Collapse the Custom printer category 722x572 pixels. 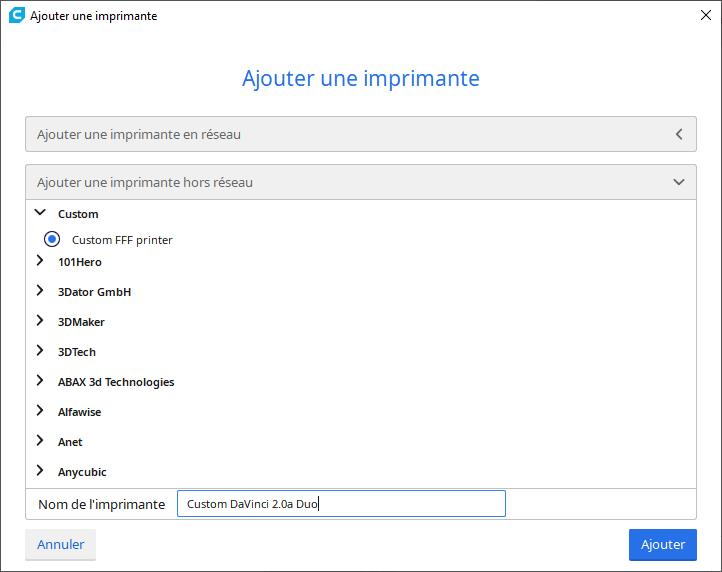click(x=41, y=212)
